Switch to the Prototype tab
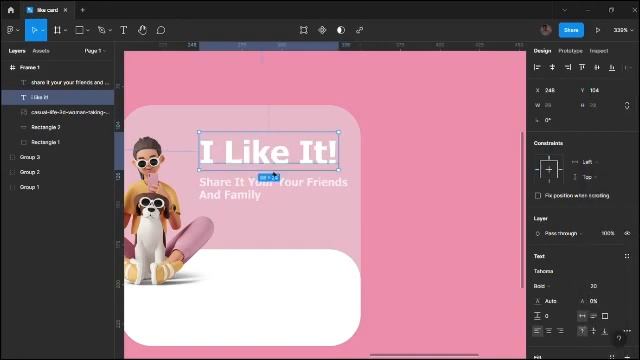This screenshot has width=640, height=360. click(570, 51)
